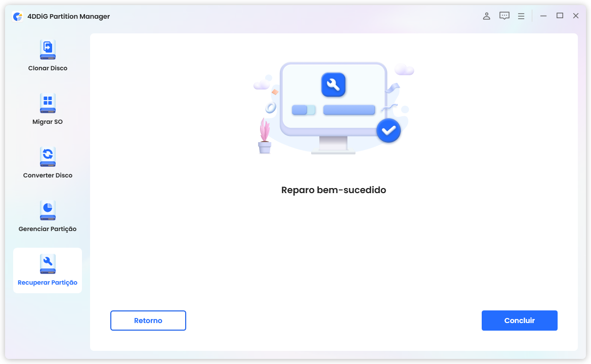
Task: Click the Reparo bem-sucedido heading
Action: pyautogui.click(x=333, y=190)
